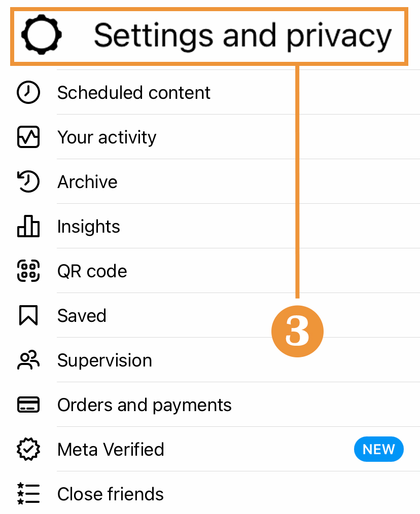The width and height of the screenshot is (420, 514).
Task: Go to Archive
Action: point(87,182)
